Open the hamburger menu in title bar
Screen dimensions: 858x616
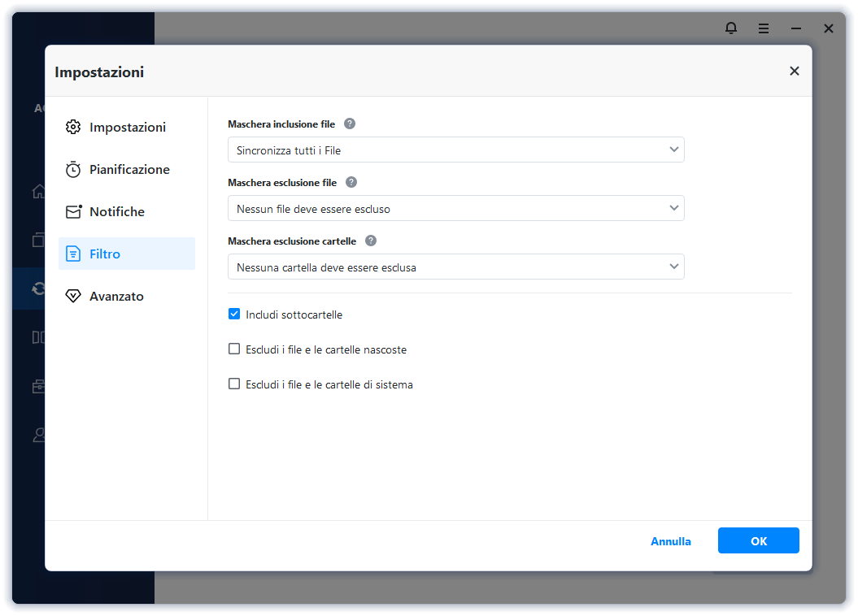click(764, 28)
